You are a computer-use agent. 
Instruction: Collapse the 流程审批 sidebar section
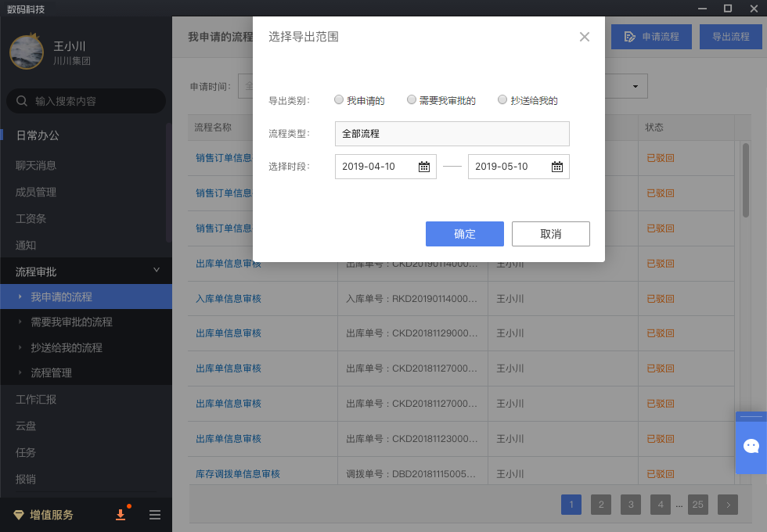tap(156, 271)
